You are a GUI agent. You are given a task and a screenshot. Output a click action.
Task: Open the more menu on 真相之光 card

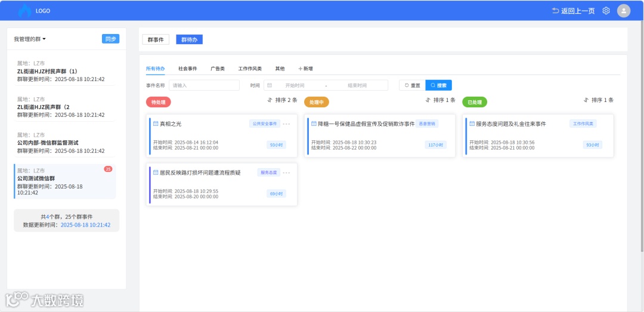click(x=286, y=123)
